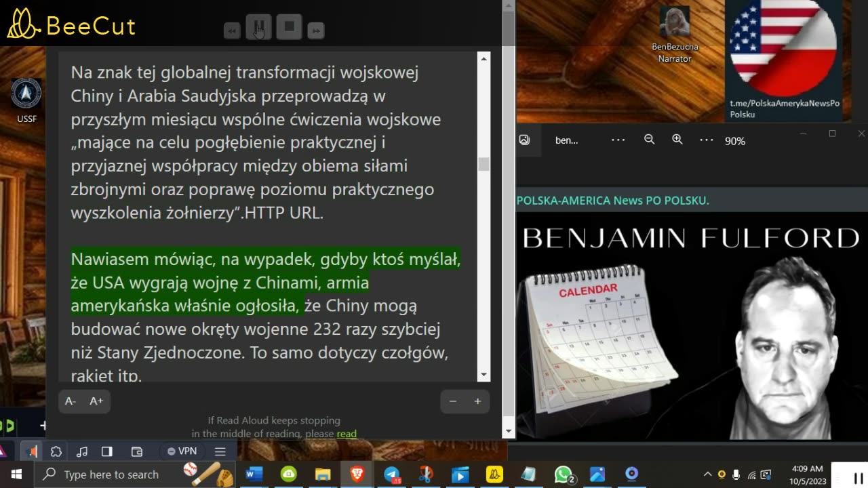
Task: Open the USSF desktop shortcut
Action: point(26,100)
